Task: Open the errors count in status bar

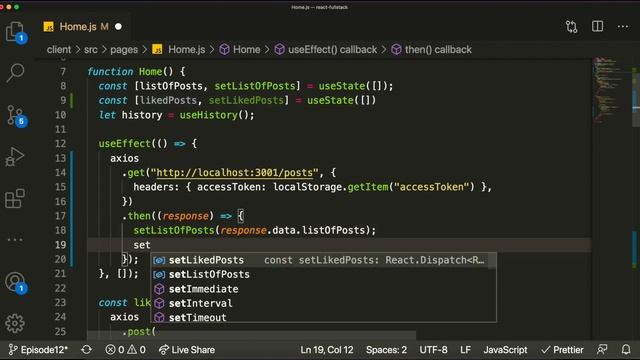Action: pyautogui.click(x=115, y=350)
